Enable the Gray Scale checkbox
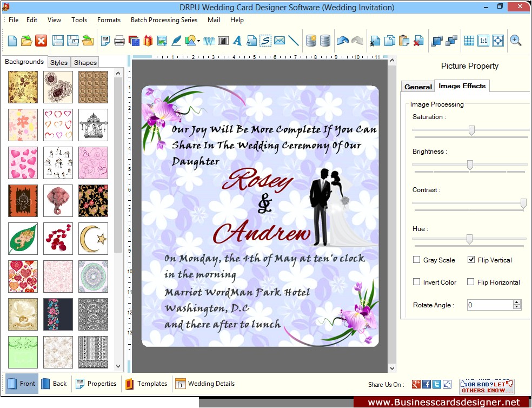Viewport: 532px width, 408px height. pos(416,260)
